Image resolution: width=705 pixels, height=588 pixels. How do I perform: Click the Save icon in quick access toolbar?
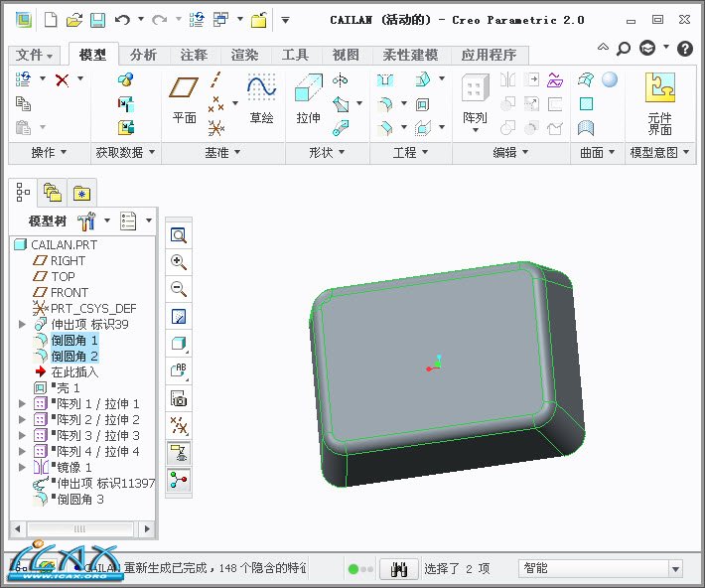click(97, 20)
